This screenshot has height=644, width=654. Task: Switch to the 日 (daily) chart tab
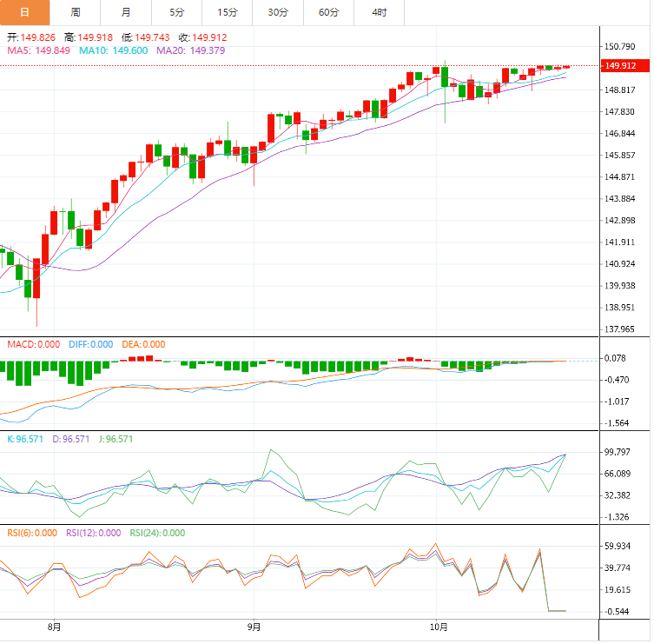24,12
